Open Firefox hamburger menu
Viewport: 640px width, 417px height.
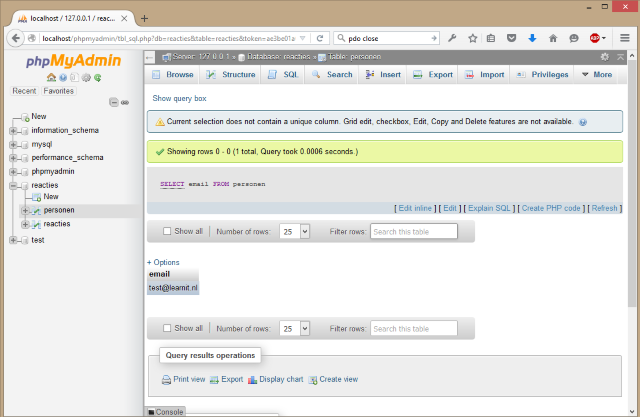coord(624,38)
